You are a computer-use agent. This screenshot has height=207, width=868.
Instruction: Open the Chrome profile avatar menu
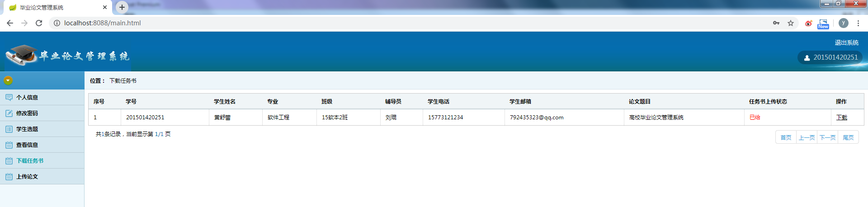[x=843, y=23]
